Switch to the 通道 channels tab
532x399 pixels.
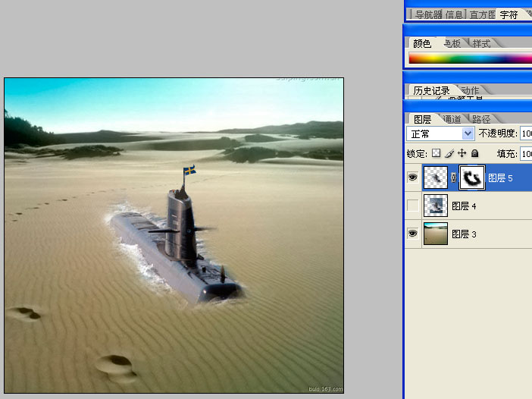pyautogui.click(x=452, y=119)
